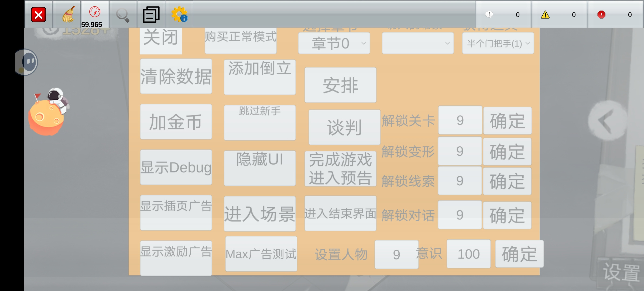Click the 安排 button
This screenshot has height=291, width=644.
click(340, 85)
